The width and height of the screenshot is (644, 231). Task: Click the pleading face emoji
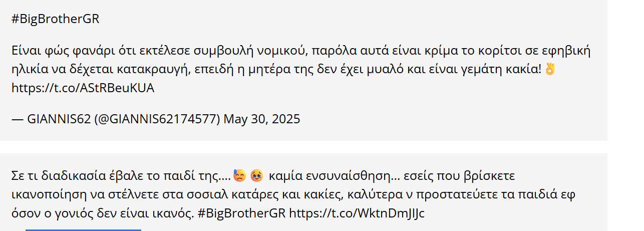[256, 176]
